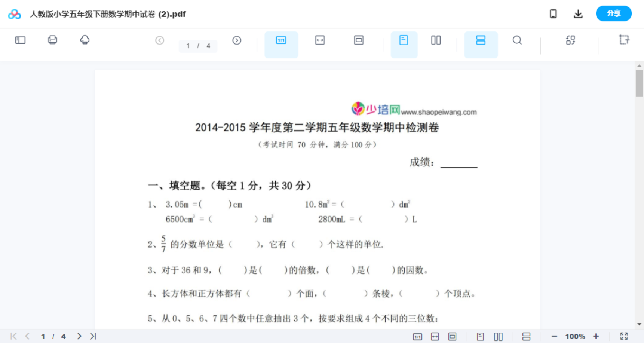Viewport: 644px width, 343px height.
Task: Open the thumbnail sidebar panel
Action: click(20, 40)
